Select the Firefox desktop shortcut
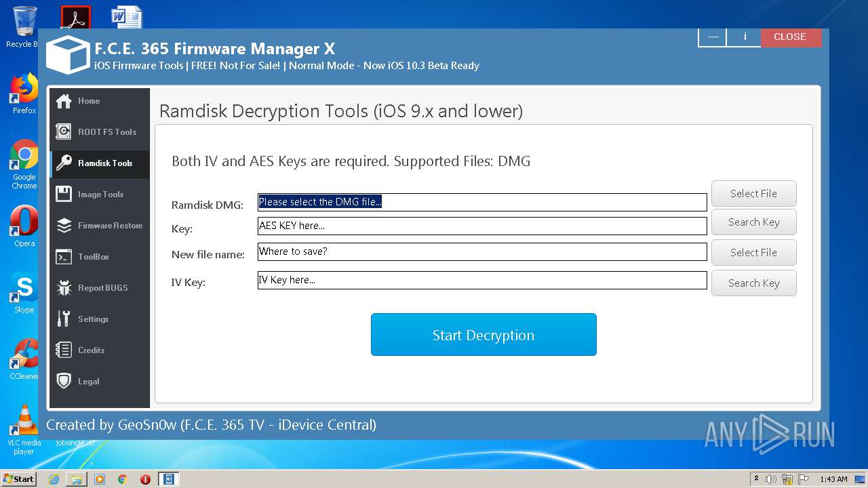The image size is (868, 488). (x=24, y=94)
